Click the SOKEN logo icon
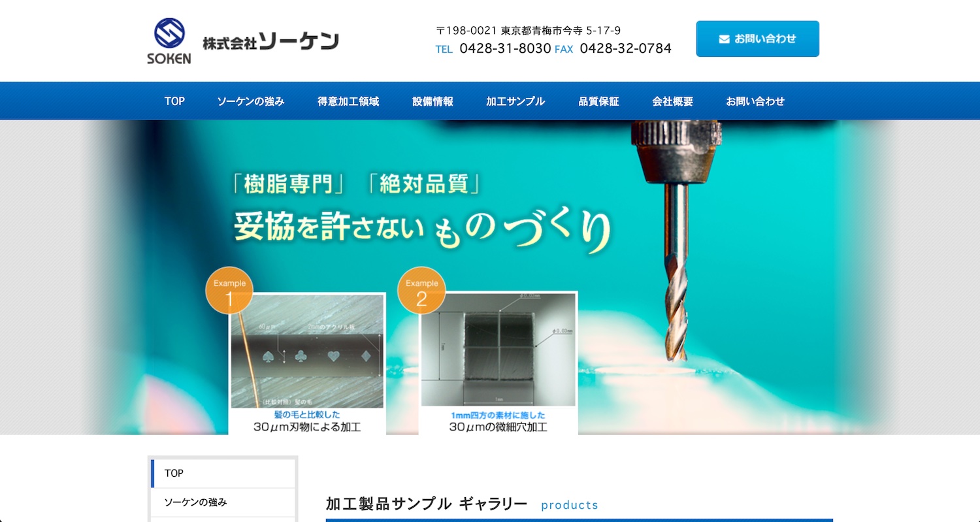This screenshot has height=522, width=980. (x=169, y=41)
